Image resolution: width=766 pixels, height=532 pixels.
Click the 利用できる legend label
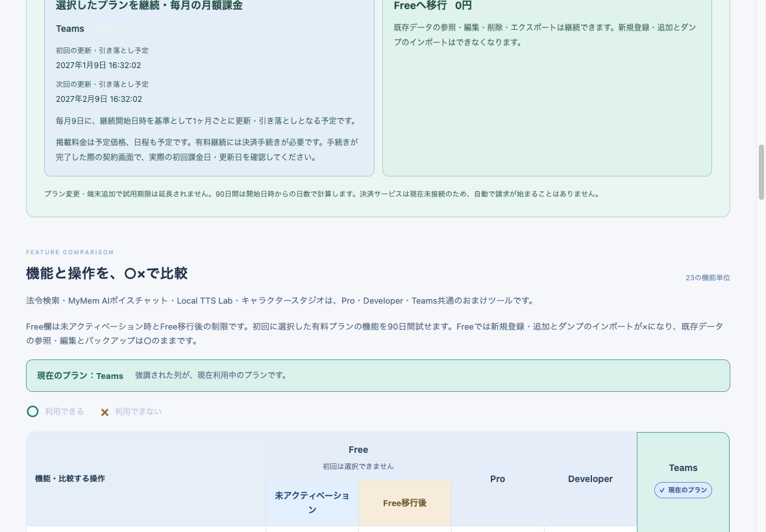click(x=64, y=411)
